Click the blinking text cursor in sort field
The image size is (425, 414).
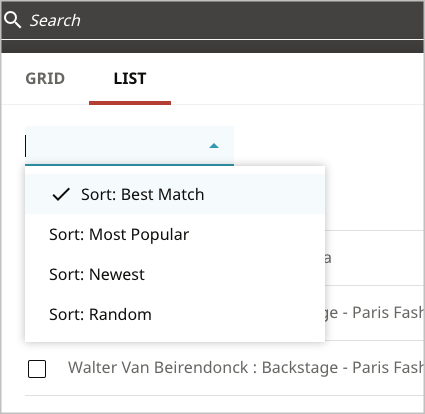(26, 146)
